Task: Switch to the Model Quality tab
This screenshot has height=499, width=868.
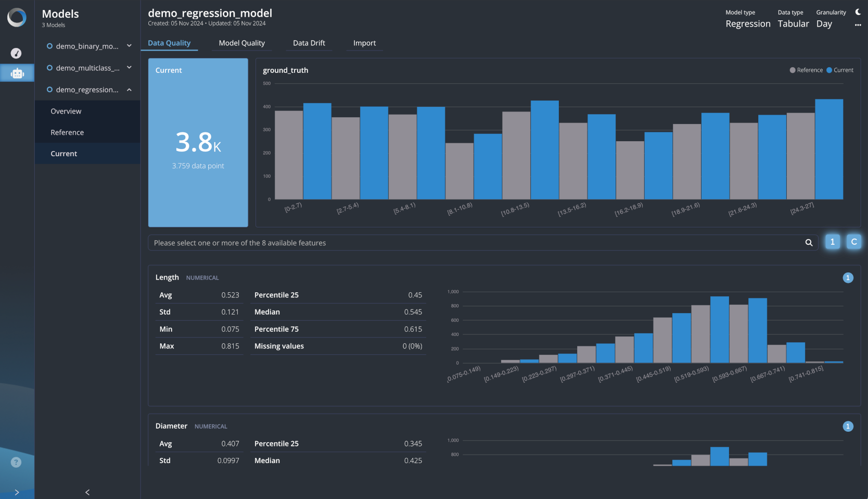Action: click(x=242, y=43)
